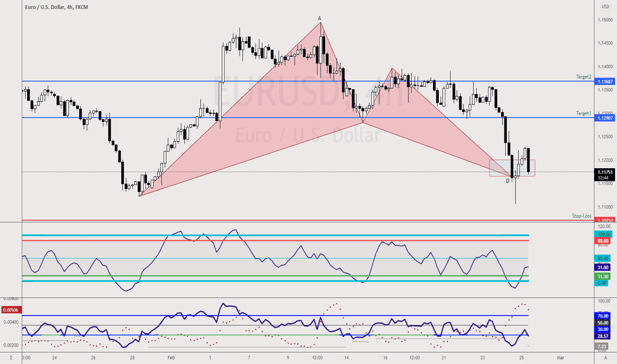Click the 1.14500 price axis label
The width and height of the screenshot is (617, 364).
pos(605,43)
